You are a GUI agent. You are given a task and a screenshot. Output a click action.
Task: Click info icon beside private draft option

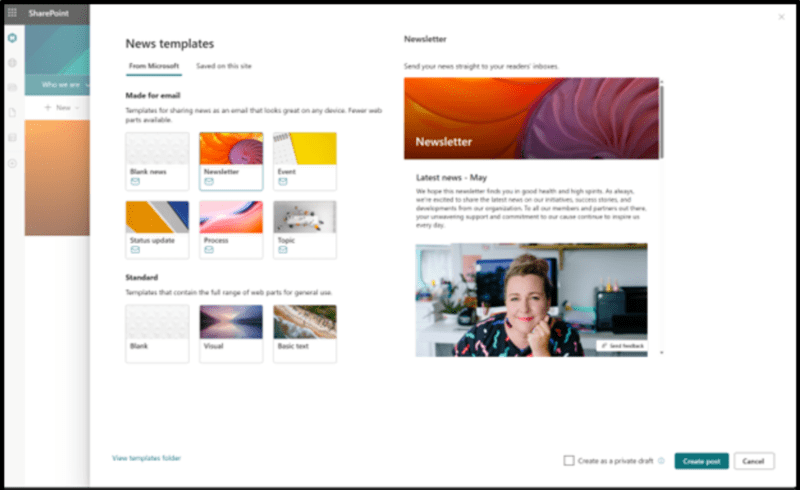click(x=661, y=461)
